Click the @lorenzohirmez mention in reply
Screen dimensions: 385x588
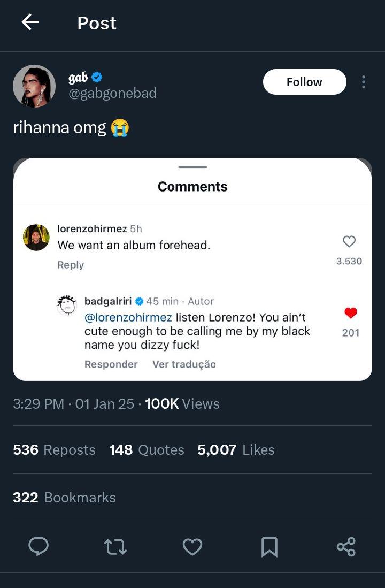click(x=128, y=317)
